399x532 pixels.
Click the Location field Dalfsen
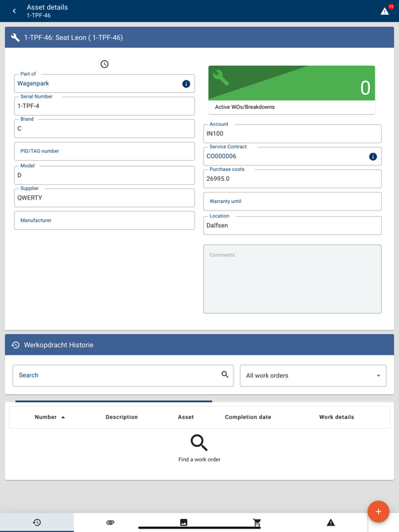pos(292,225)
